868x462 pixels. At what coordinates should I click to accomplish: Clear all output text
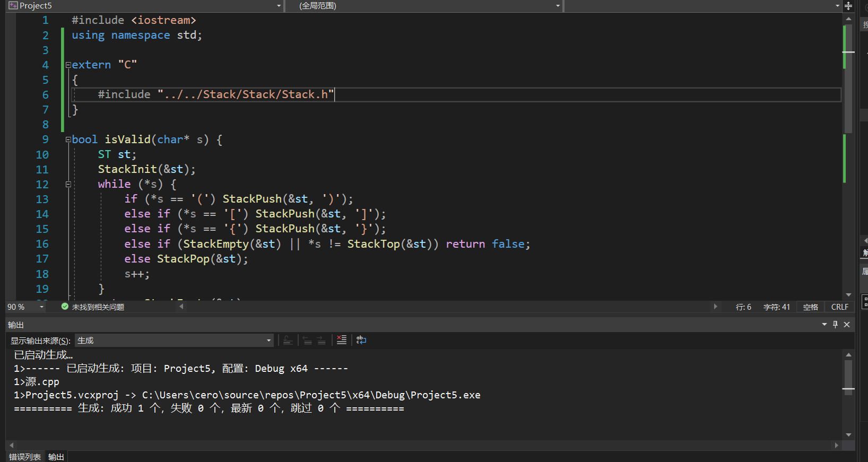pos(342,340)
